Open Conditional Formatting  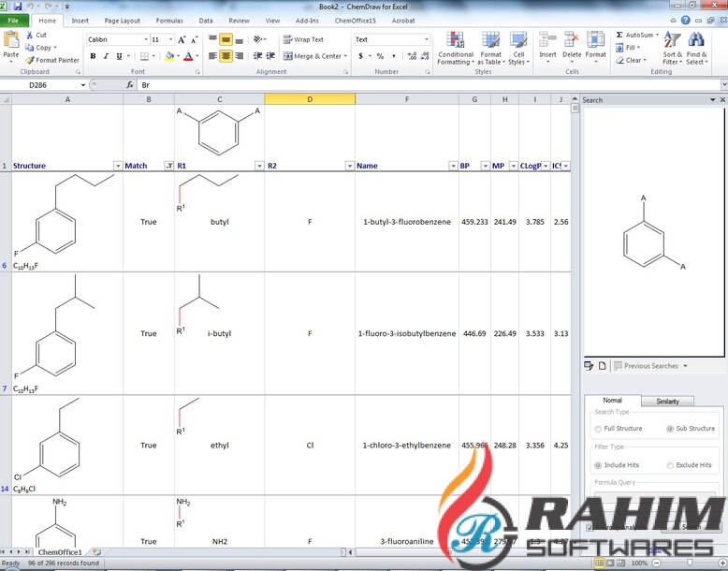[x=456, y=49]
